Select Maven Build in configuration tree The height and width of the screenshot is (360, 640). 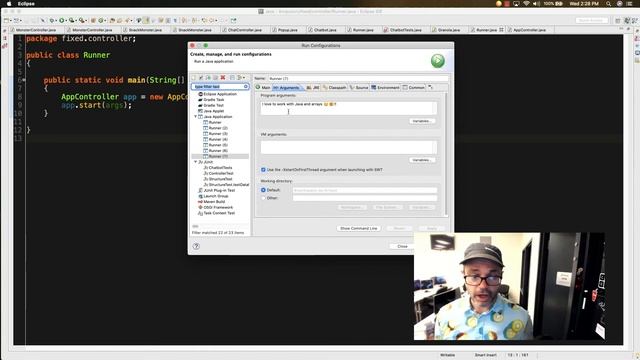click(211, 202)
